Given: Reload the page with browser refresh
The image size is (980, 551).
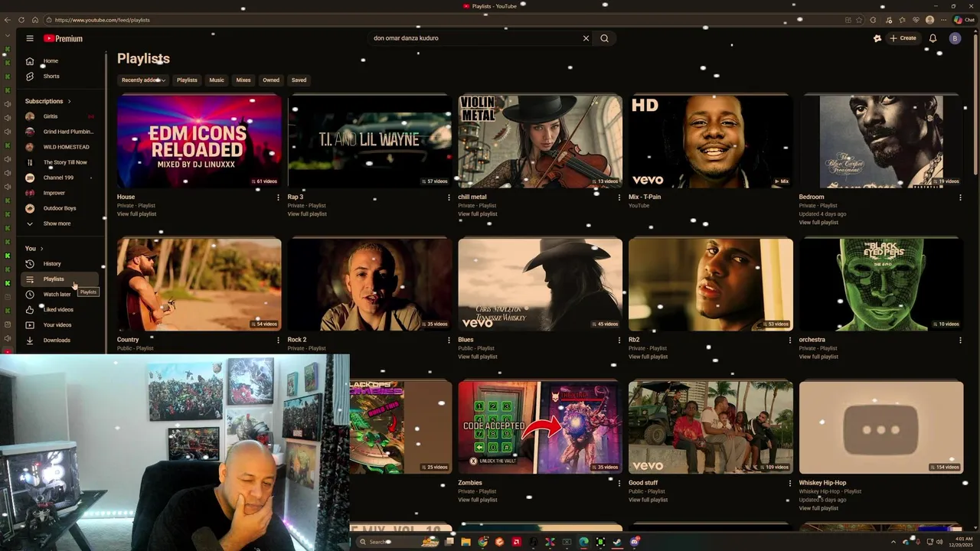Looking at the screenshot, I should [x=21, y=20].
